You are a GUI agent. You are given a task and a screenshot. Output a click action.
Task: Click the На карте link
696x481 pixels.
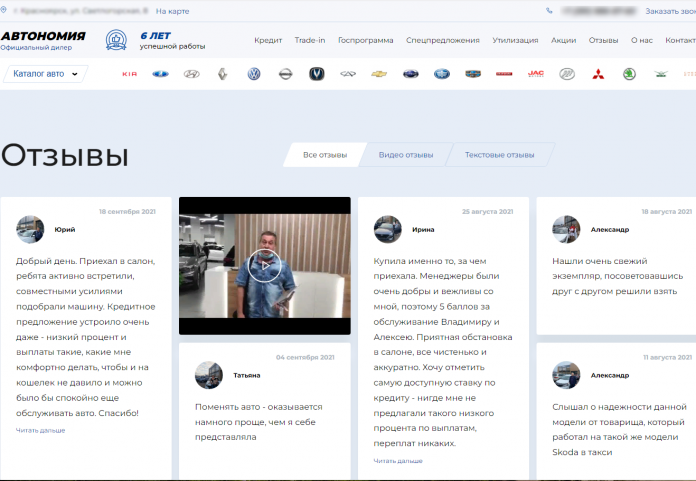172,11
